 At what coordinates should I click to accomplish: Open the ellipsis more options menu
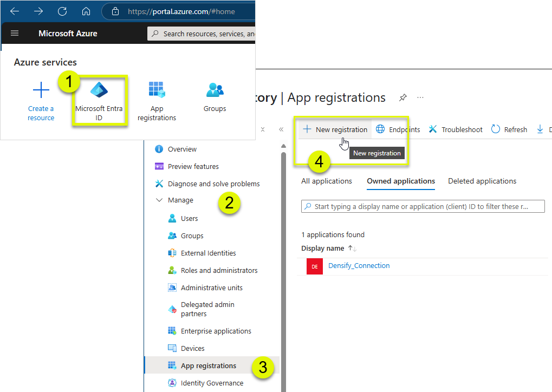coord(420,97)
